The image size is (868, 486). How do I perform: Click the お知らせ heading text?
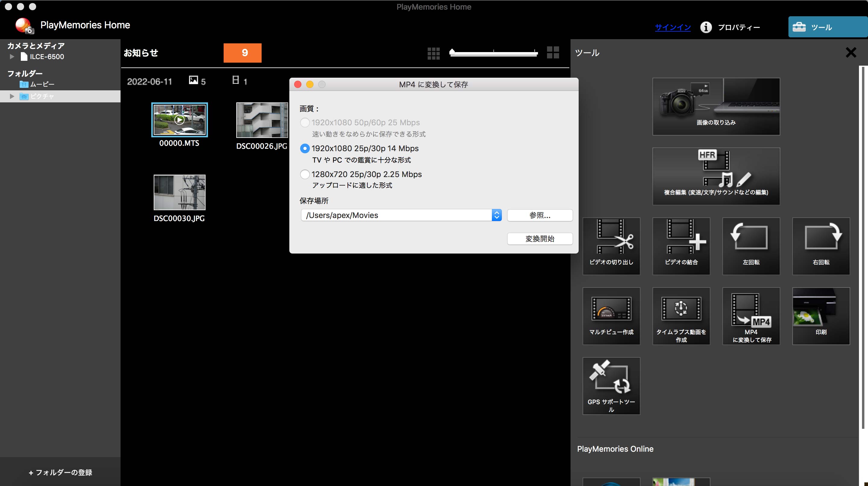tap(141, 53)
